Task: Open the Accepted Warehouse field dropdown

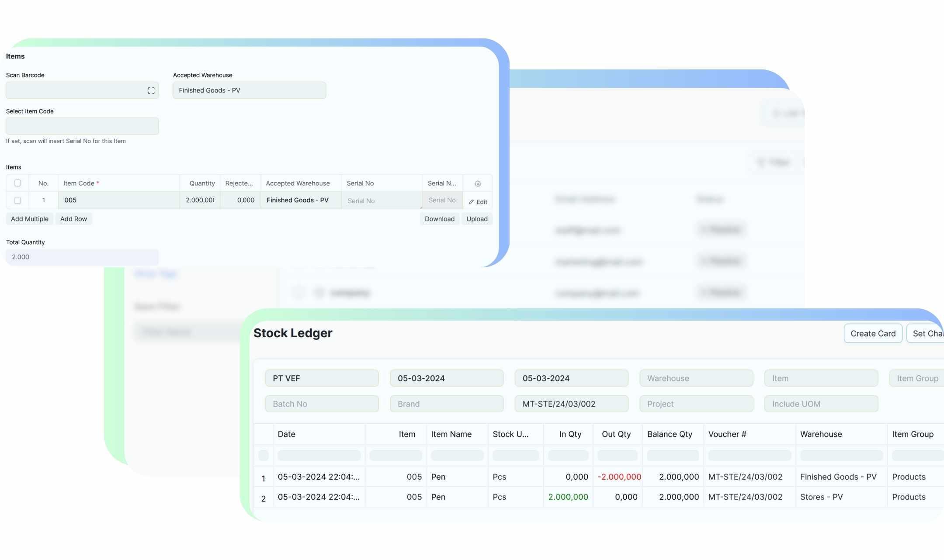Action: 249,90
